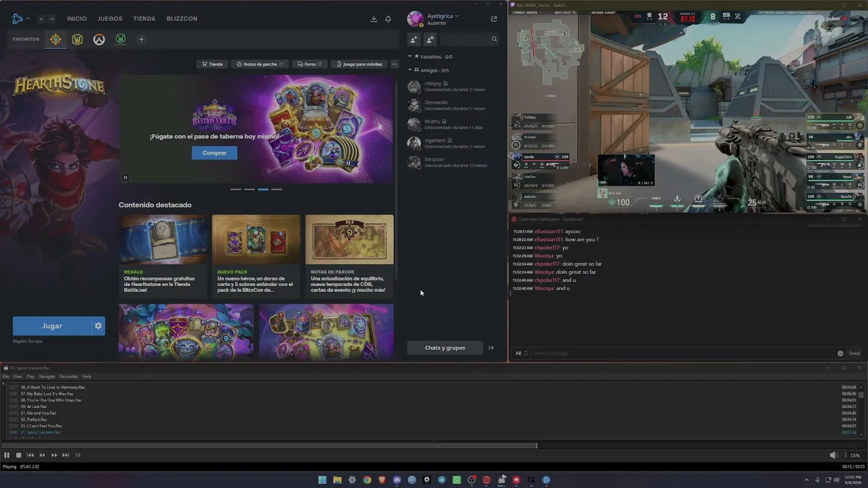Stop music playback
The image size is (868, 488).
(18, 455)
